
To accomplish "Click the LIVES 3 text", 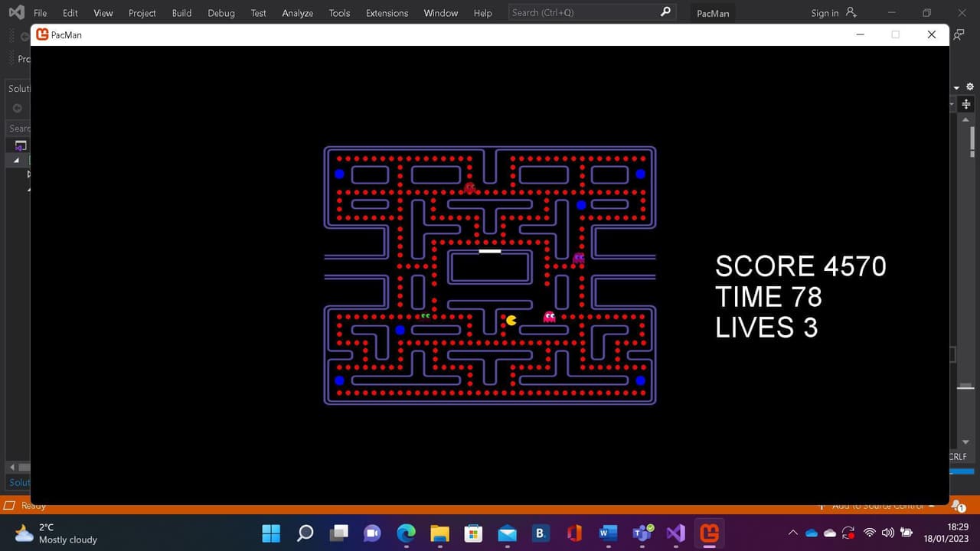I will [766, 328].
